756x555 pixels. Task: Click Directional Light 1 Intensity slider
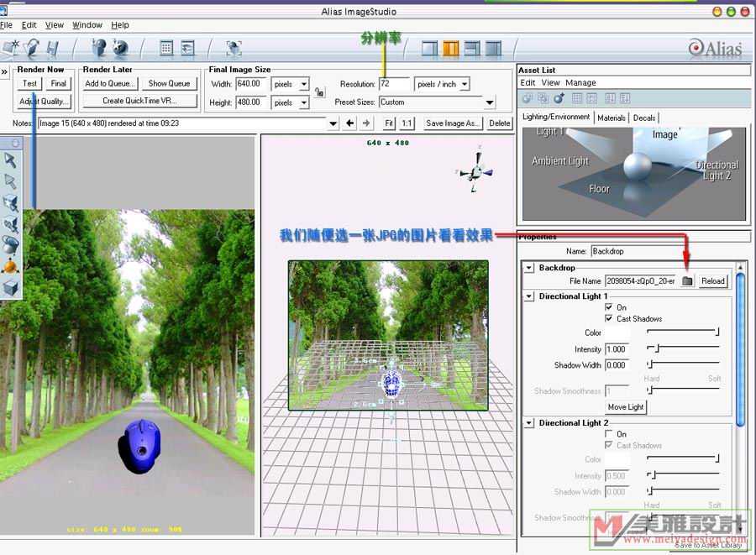[683, 348]
